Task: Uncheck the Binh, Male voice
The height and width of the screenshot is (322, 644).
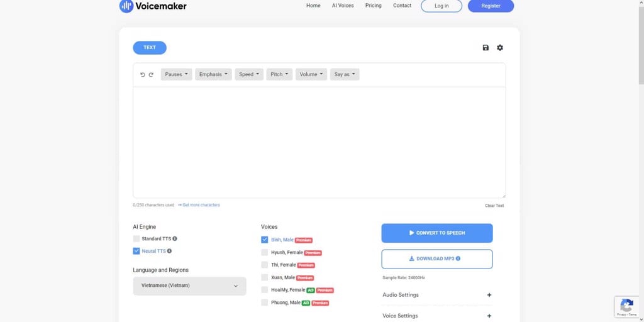Action: [265, 240]
